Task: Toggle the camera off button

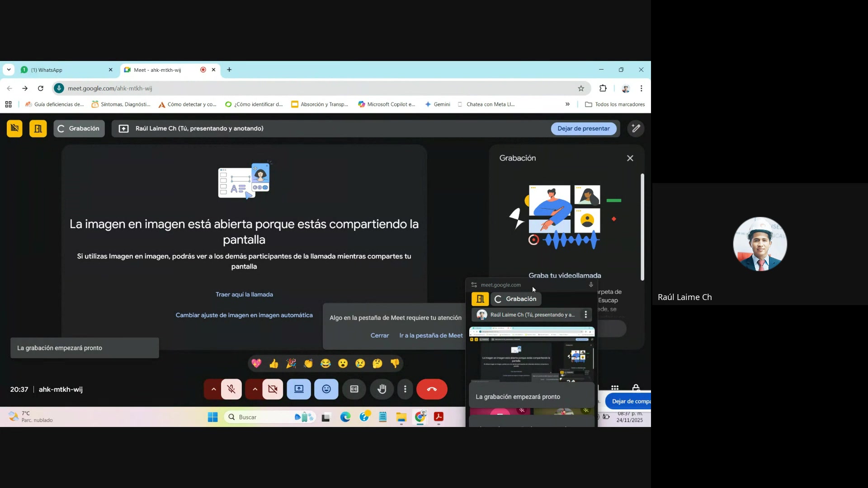Action: tap(273, 389)
